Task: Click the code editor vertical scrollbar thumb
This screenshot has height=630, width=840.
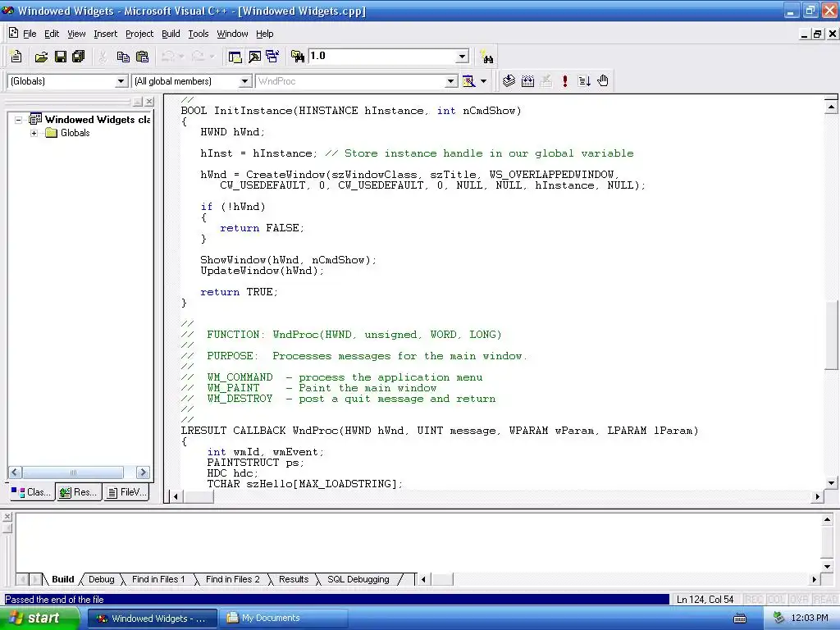Action: [x=831, y=335]
